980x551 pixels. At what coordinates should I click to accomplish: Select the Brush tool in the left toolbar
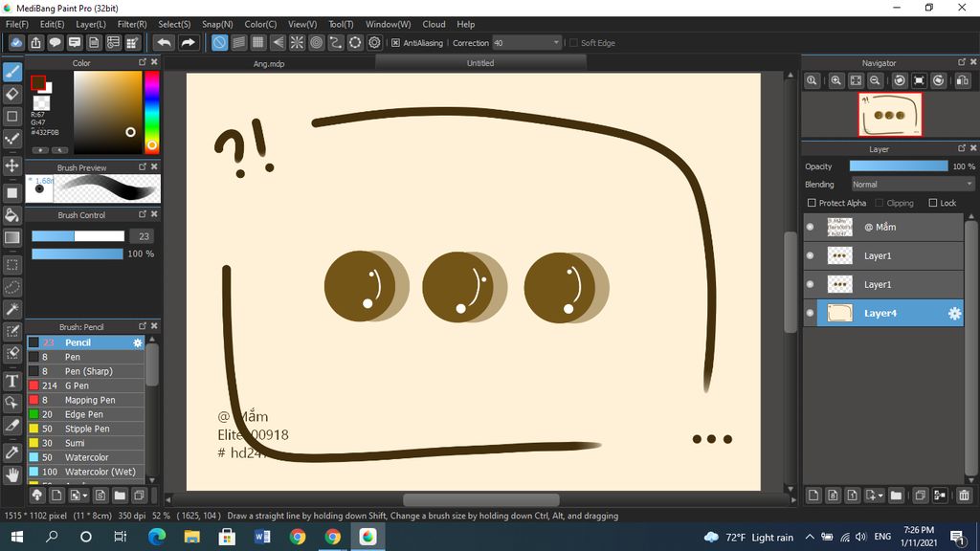(11, 72)
